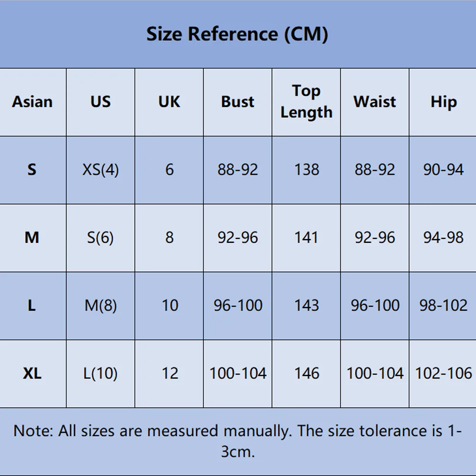Click the size tolerance note text
476x476 pixels.
pos(238,441)
